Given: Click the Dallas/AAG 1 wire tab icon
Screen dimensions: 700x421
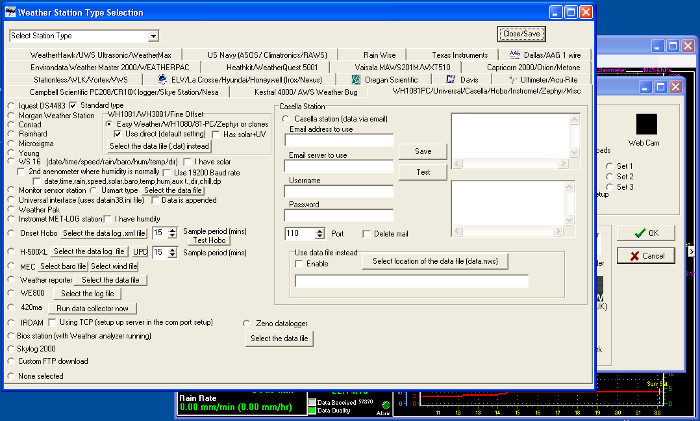Looking at the screenshot, I should tap(515, 54).
